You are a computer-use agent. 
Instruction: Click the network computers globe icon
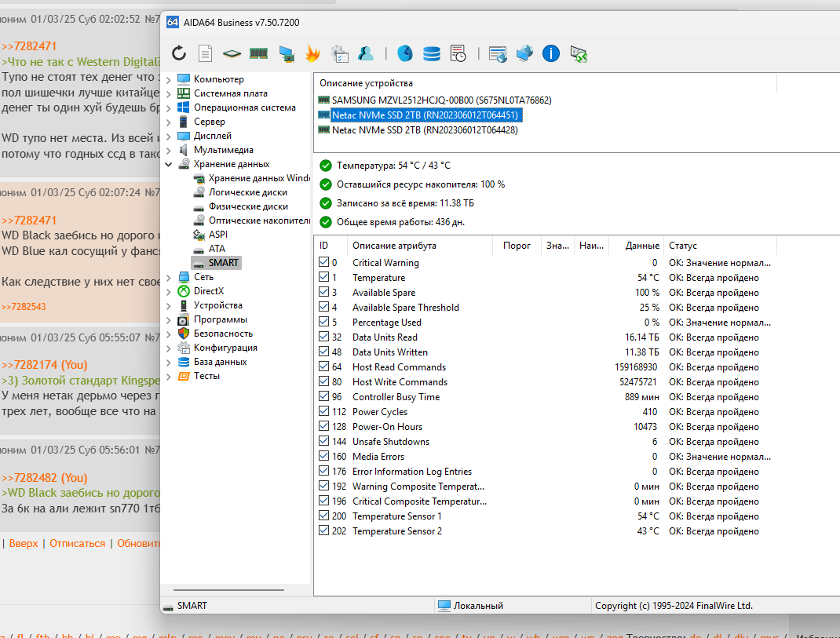click(x=524, y=53)
